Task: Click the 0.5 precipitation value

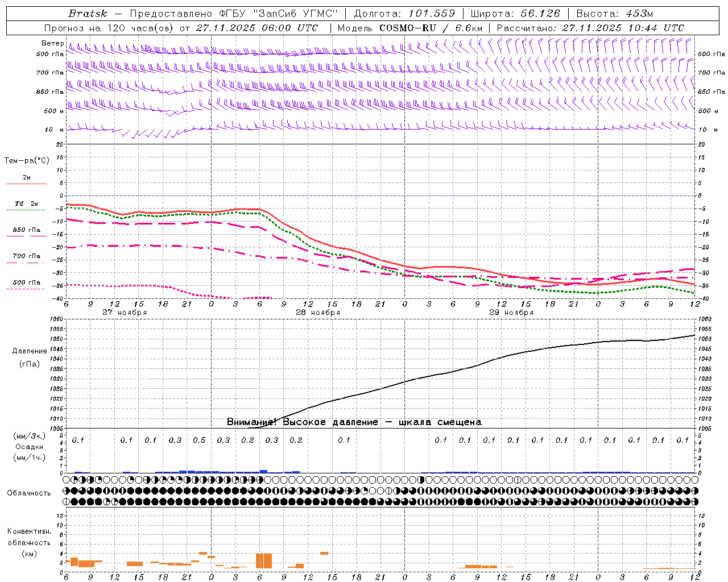Action: point(199,440)
